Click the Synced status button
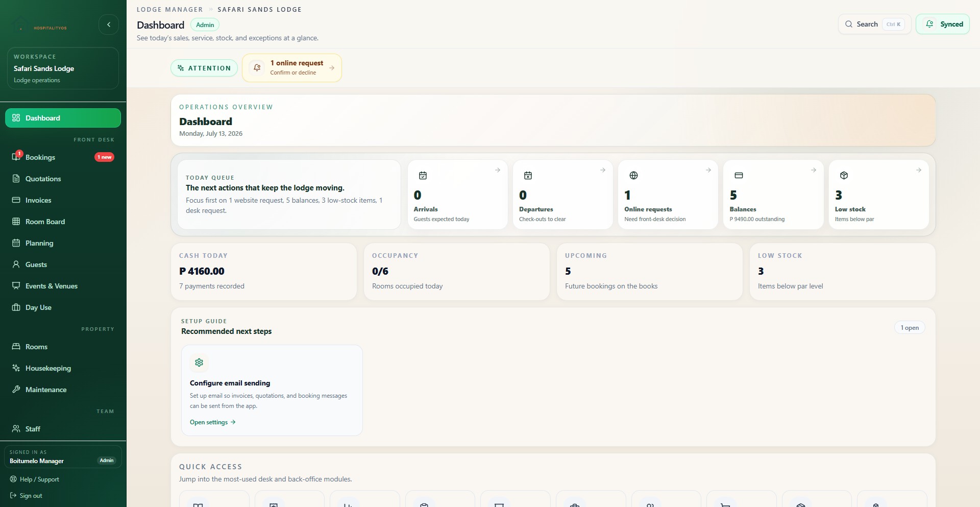Viewport: 980px width, 507px height. coord(942,24)
